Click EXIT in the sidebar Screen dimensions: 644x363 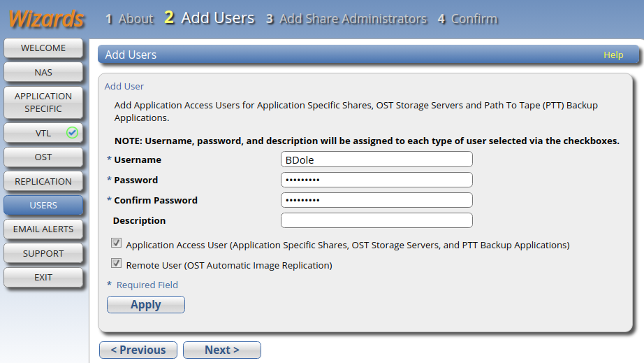pyautogui.click(x=43, y=278)
